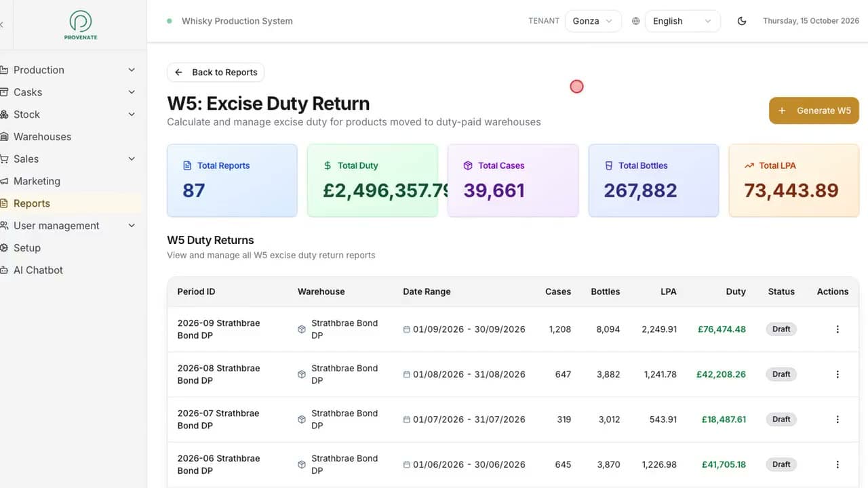This screenshot has width=868, height=488.
Task: Select period 2026-06 Strathbrae Bond DP
Action: tap(218, 464)
